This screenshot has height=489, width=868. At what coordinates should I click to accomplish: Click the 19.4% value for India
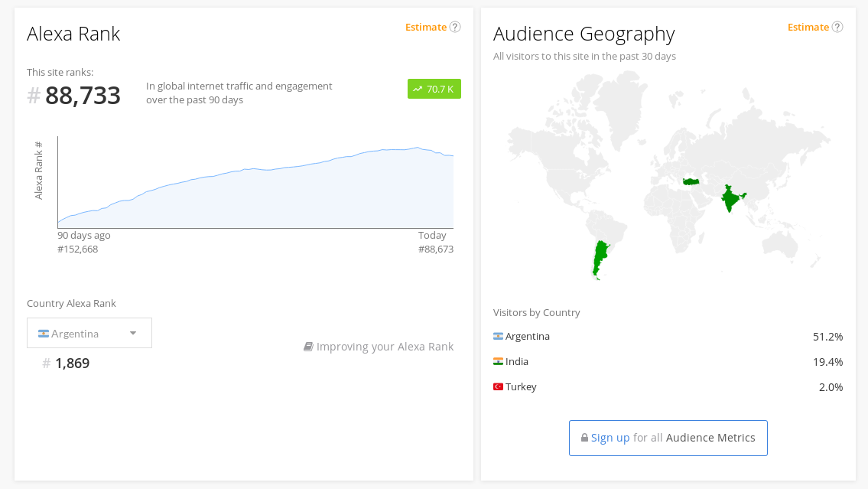coord(827,362)
